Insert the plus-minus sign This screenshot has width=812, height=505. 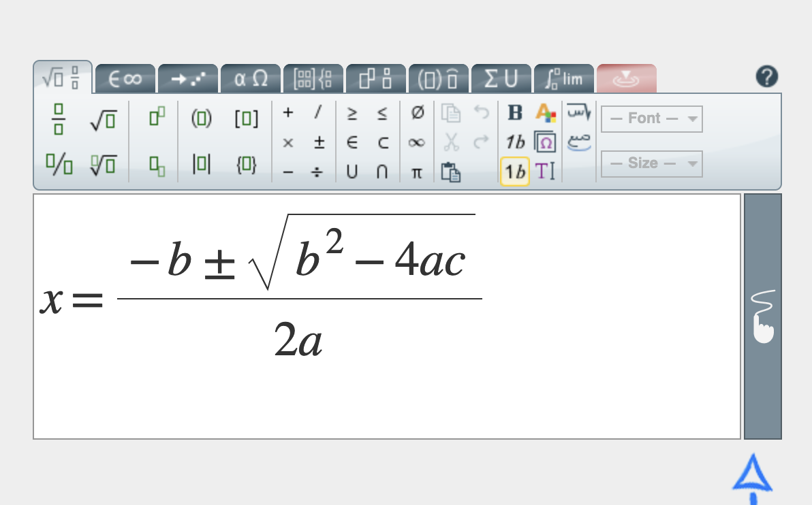click(318, 143)
